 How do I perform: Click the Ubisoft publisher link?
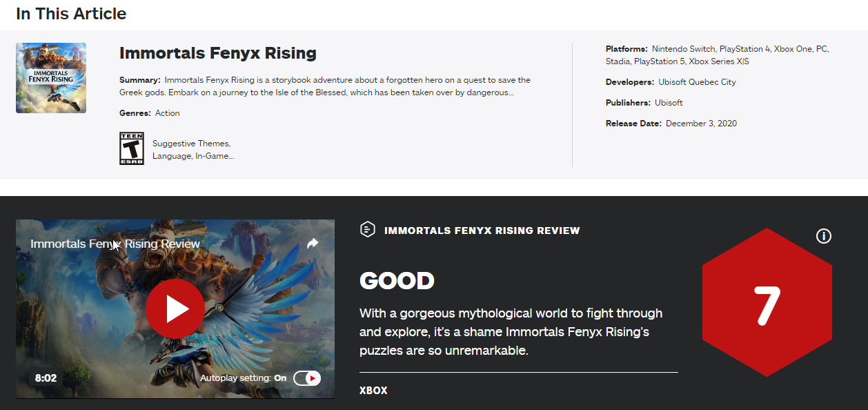click(x=669, y=103)
